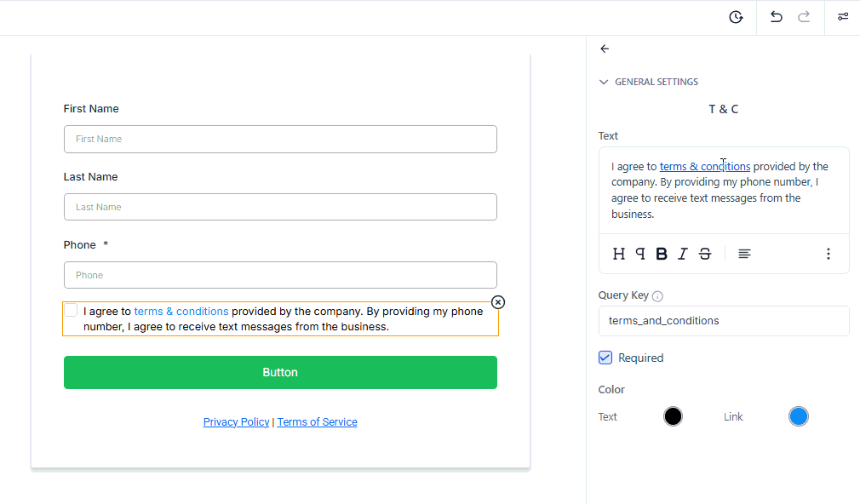
Task: Check the terms agreement checkbox in form
Action: 71,311
